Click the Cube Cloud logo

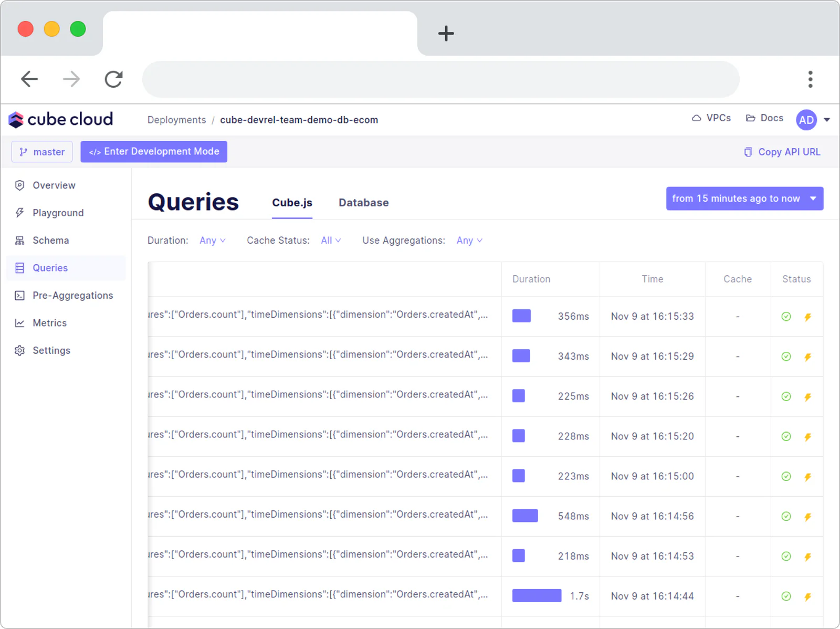(x=60, y=120)
